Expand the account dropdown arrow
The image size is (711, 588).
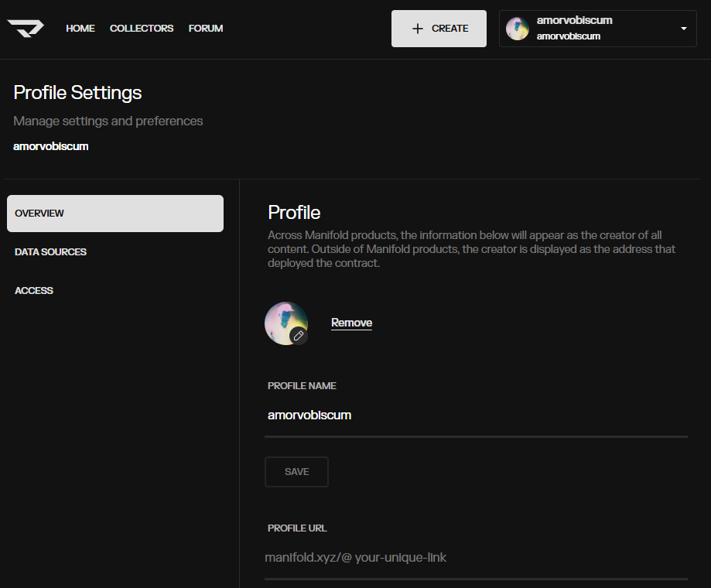(683, 29)
